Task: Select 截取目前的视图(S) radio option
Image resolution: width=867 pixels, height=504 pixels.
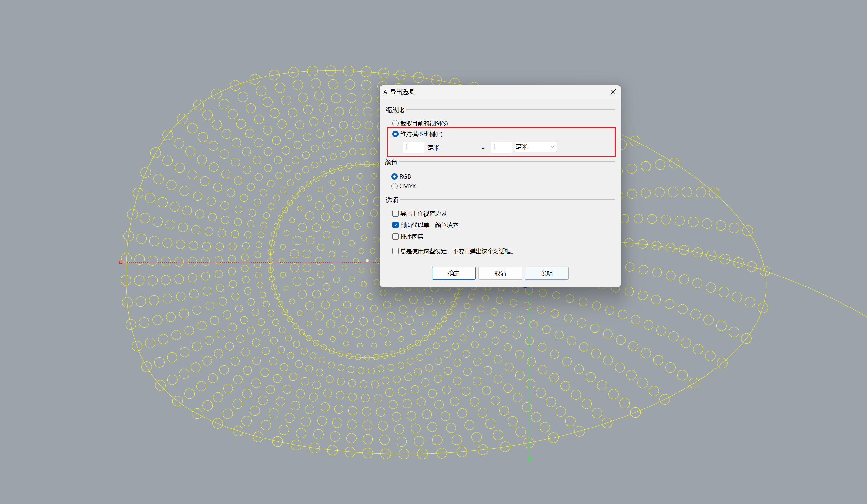Action: pos(395,123)
